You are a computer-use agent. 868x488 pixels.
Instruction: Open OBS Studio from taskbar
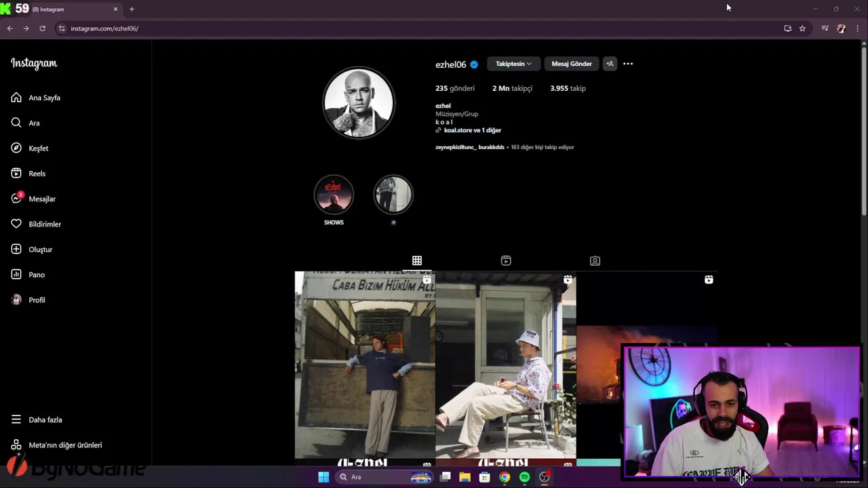[x=545, y=477]
